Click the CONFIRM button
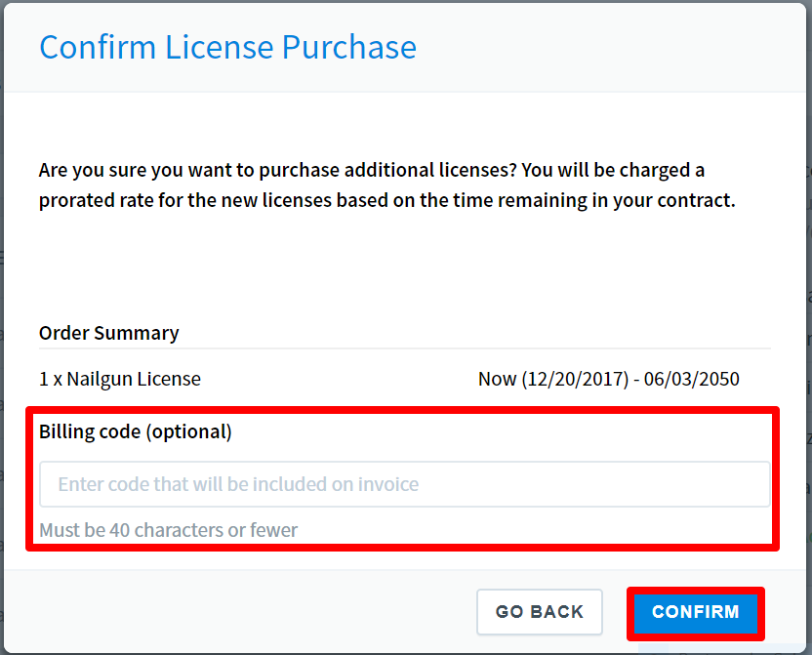 click(x=695, y=612)
